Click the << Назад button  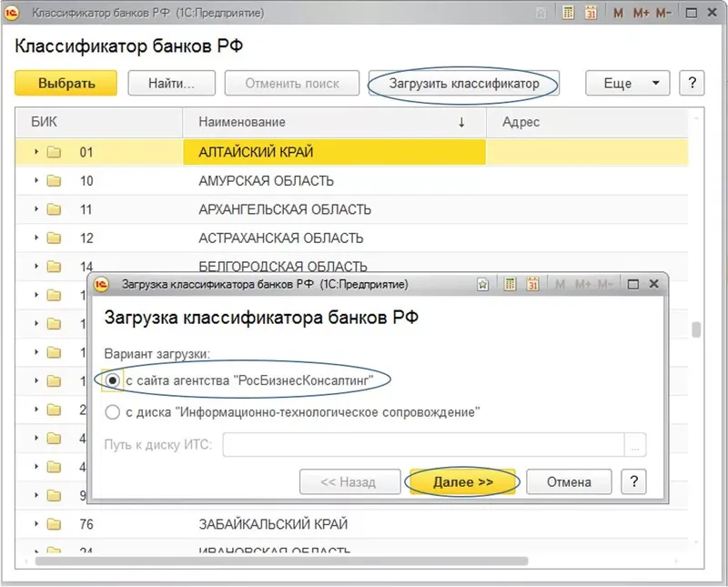[349, 482]
